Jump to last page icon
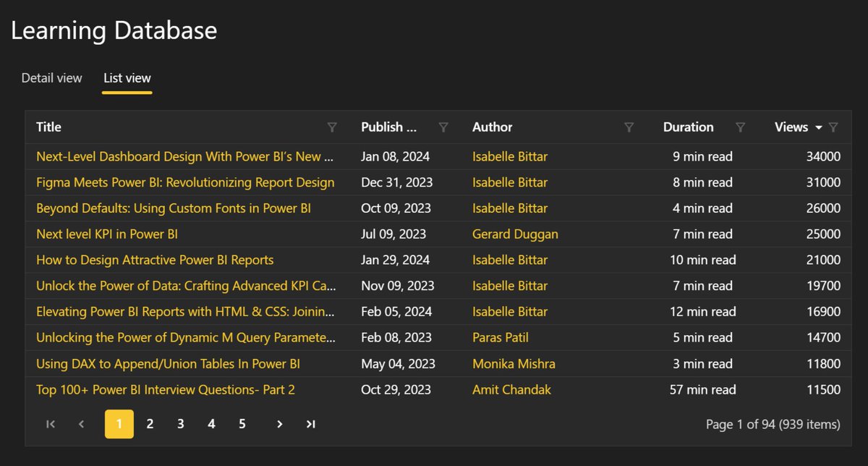This screenshot has height=466, width=868. coord(310,424)
